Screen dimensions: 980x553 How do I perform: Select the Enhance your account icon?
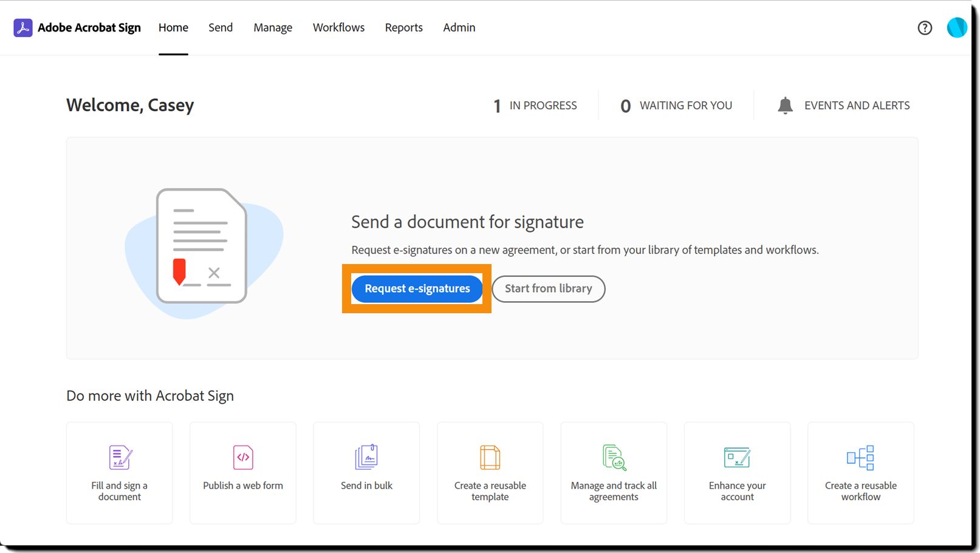pos(737,458)
